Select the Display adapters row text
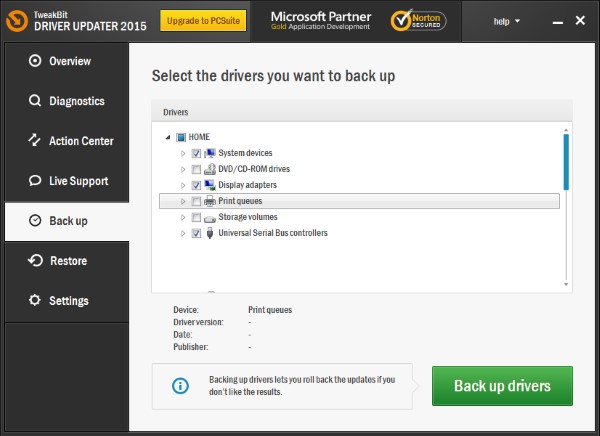 click(x=247, y=185)
